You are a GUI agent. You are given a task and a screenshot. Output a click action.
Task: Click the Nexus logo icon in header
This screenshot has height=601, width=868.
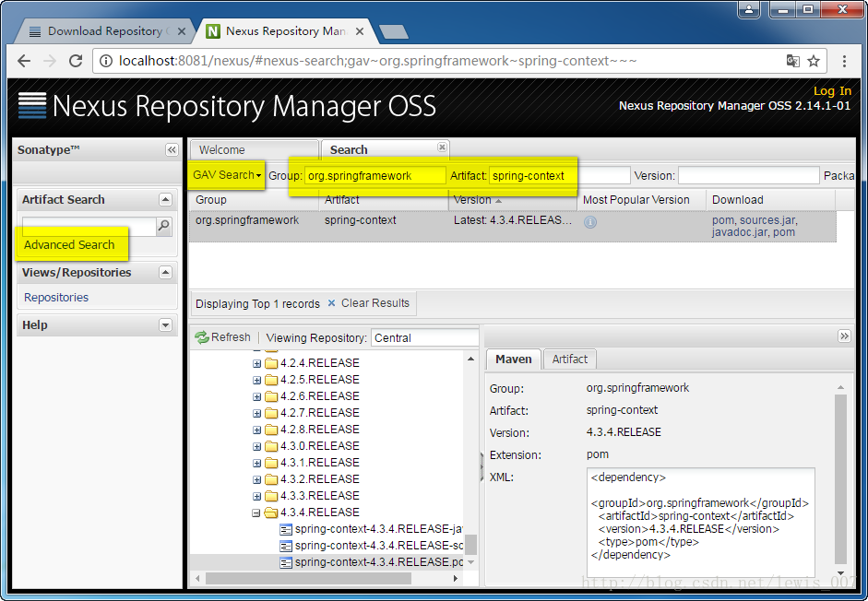tap(32, 105)
